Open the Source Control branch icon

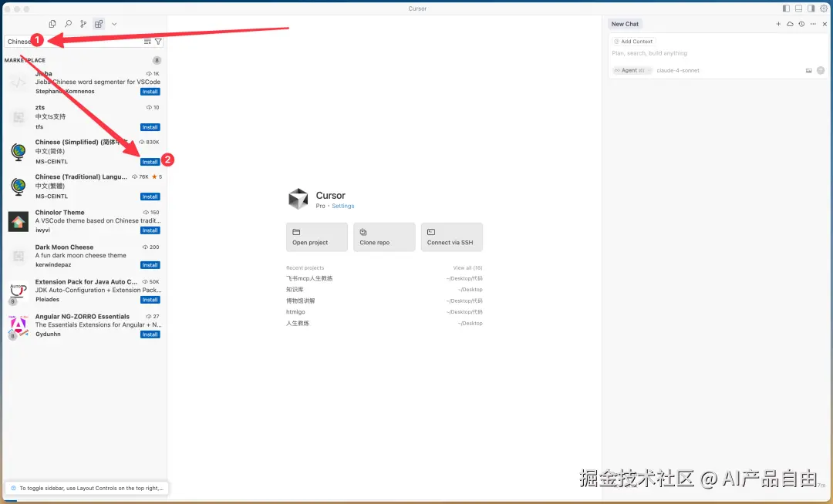click(x=83, y=24)
